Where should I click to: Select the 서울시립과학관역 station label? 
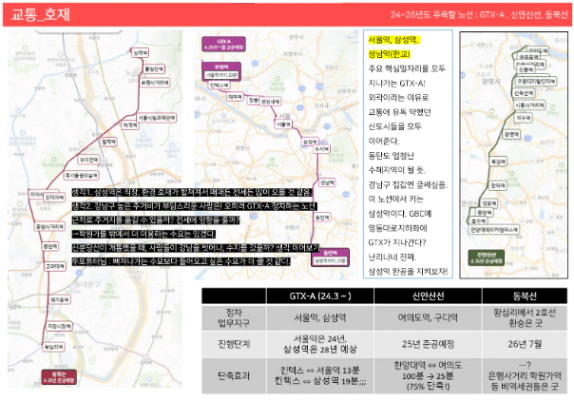click(x=157, y=118)
